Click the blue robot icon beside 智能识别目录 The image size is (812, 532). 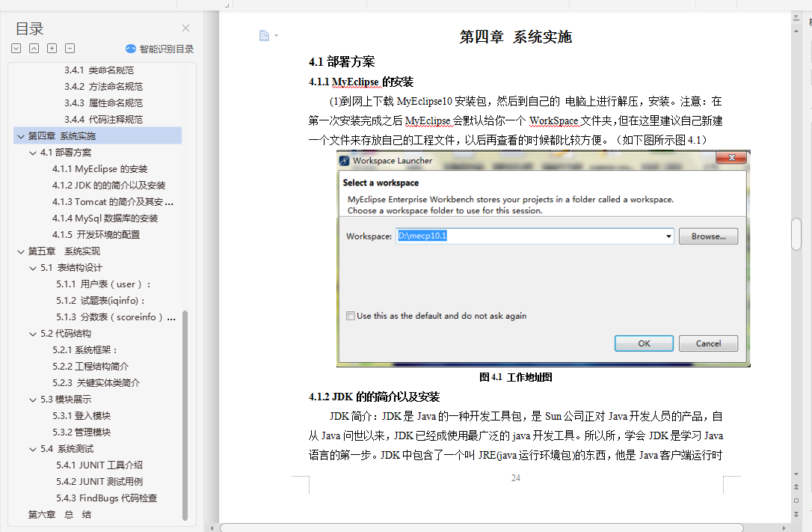point(131,49)
